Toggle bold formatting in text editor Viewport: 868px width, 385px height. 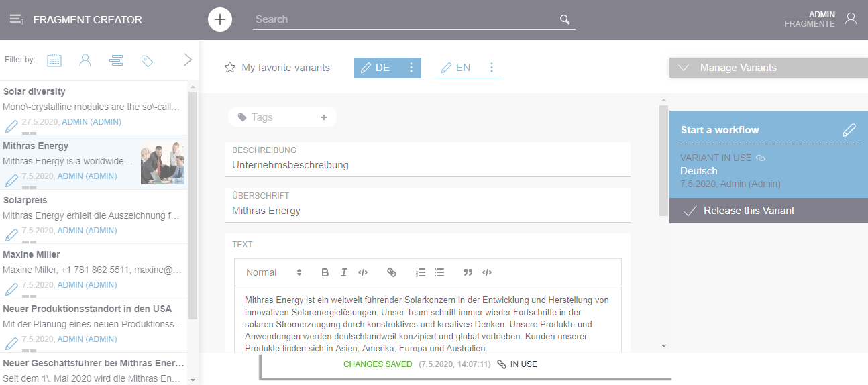325,272
